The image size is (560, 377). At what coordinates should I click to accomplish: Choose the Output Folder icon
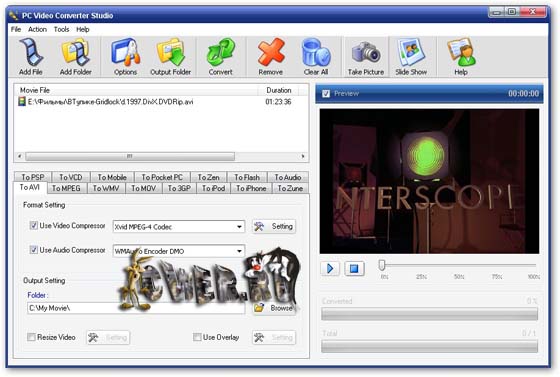point(171,52)
